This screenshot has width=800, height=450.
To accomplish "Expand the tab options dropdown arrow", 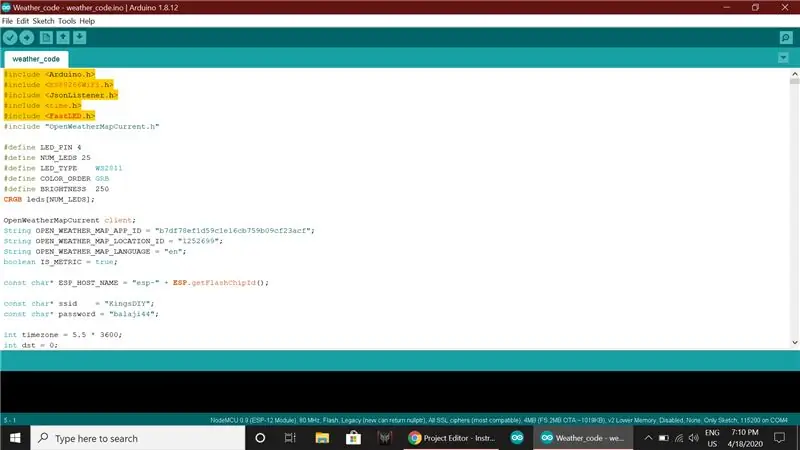I will point(783,58).
